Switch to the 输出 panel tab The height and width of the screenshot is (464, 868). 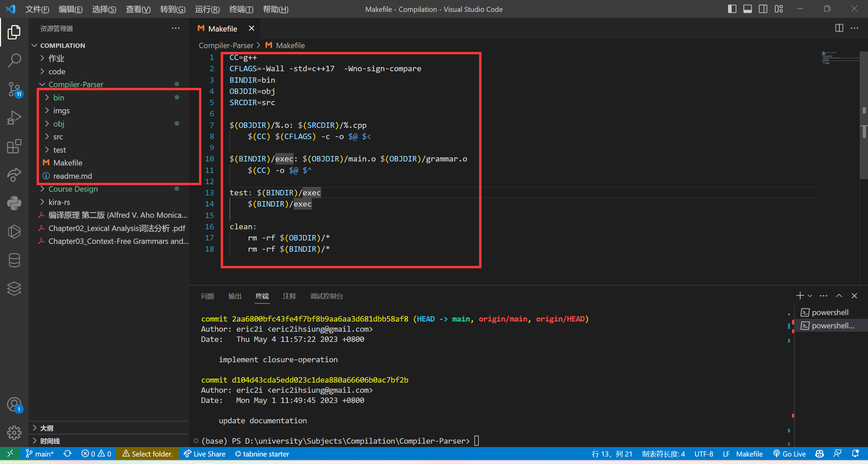click(x=235, y=296)
